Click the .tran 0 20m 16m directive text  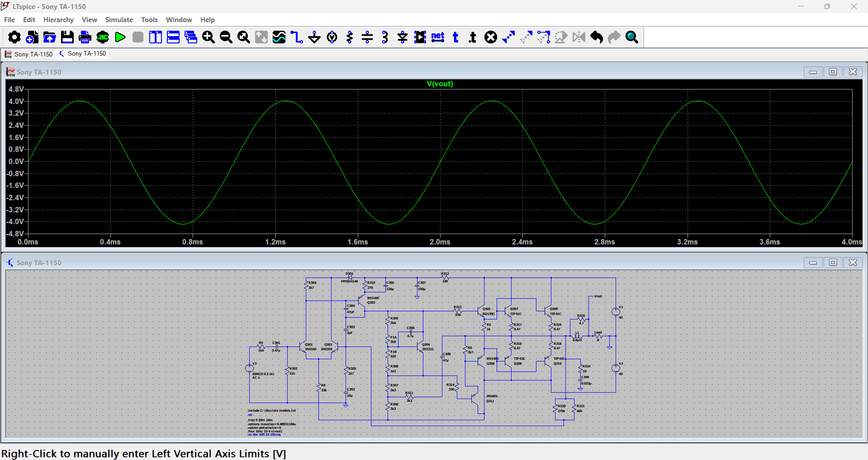tap(260, 420)
